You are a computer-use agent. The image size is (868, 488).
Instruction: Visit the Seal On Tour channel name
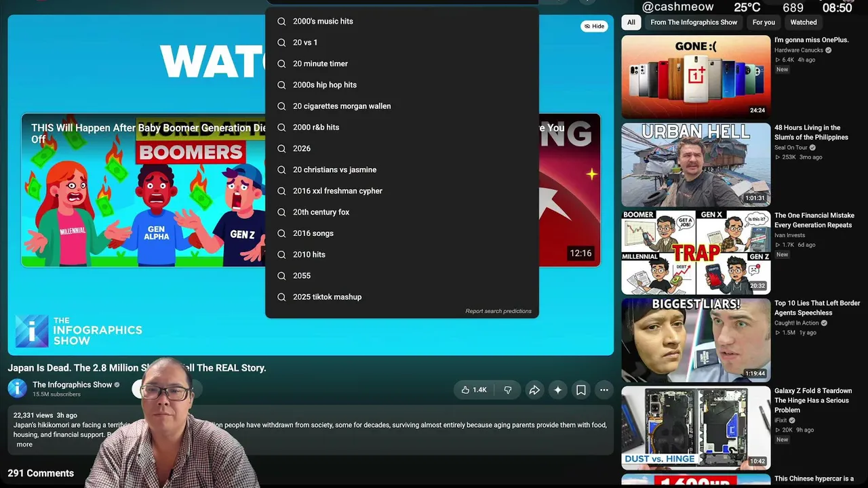click(x=791, y=148)
